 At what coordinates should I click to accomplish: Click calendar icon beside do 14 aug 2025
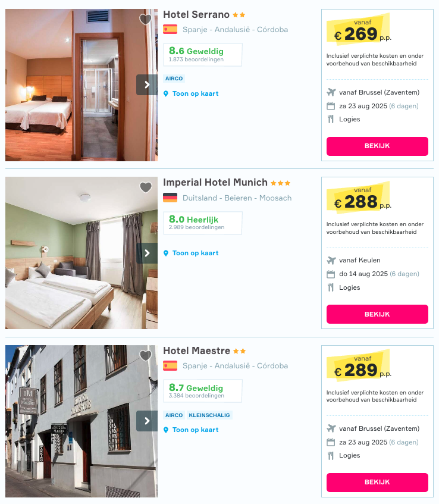coord(331,274)
